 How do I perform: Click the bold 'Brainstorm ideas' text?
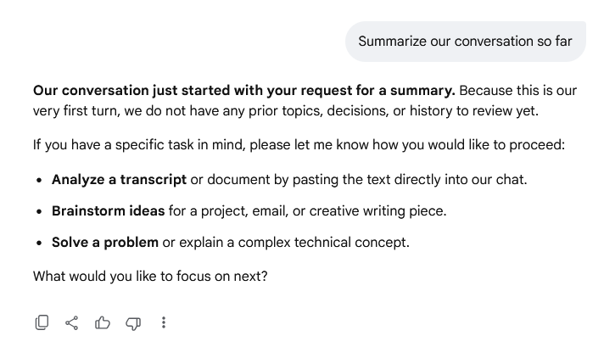[x=109, y=211]
